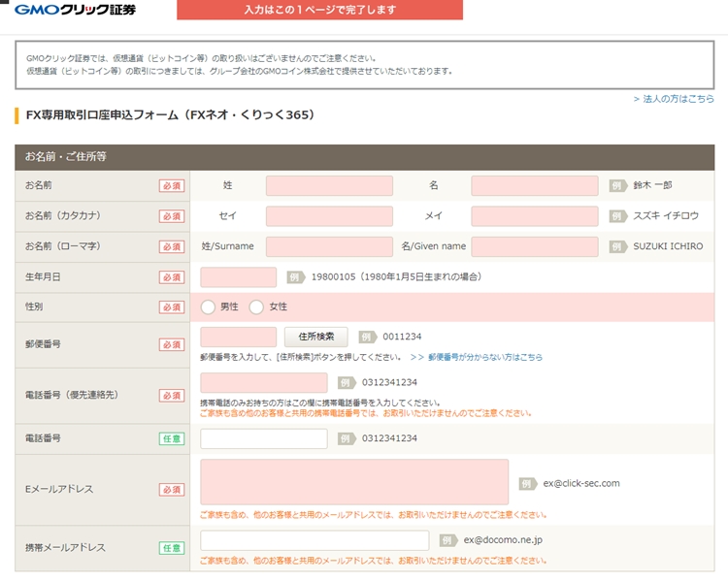This screenshot has width=728, height=581.
Task: Click the 必須 badge in Eメールアドレス row
Action: [172, 490]
